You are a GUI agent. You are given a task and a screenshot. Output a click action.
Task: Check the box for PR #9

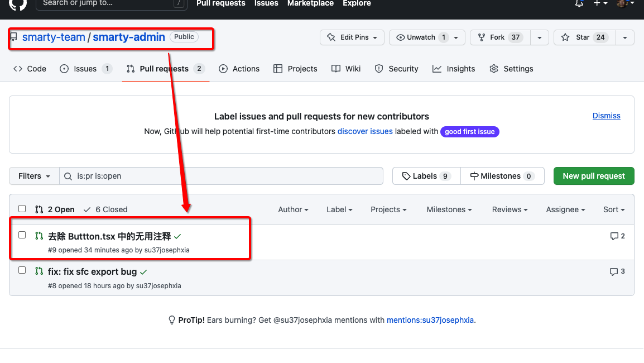[x=22, y=235]
